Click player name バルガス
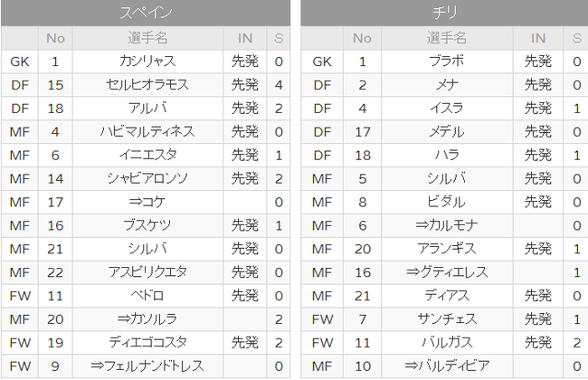The image size is (588, 380). [x=447, y=343]
